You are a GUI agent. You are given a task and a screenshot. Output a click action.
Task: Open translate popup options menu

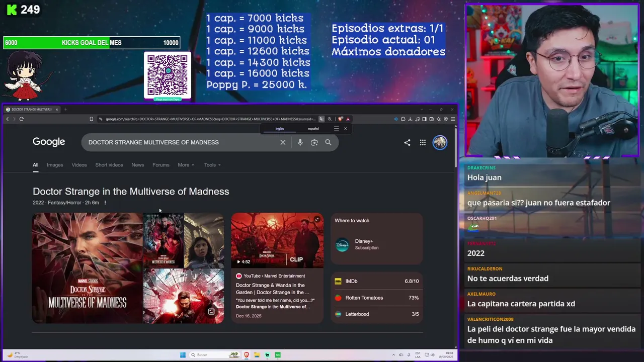(x=336, y=129)
